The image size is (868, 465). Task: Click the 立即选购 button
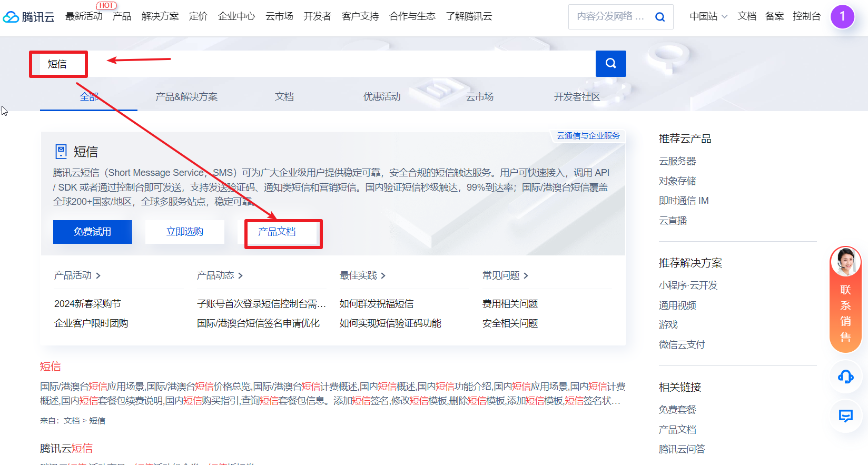(185, 232)
